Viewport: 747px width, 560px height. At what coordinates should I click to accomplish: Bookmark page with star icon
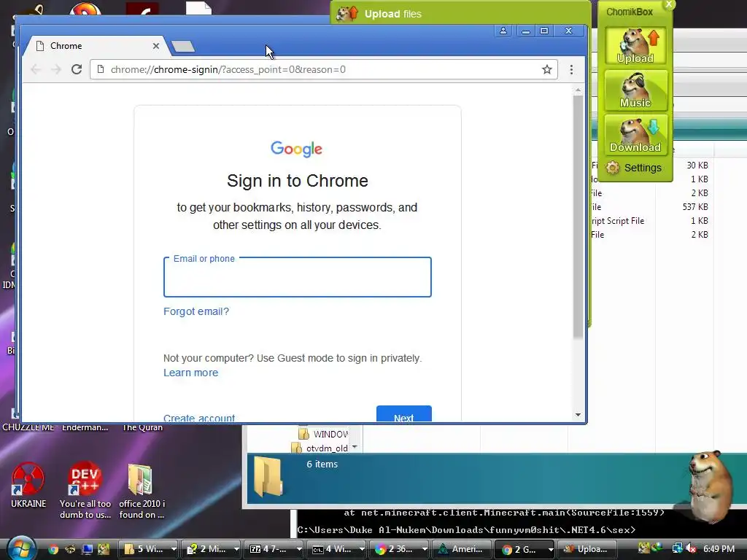(x=547, y=69)
